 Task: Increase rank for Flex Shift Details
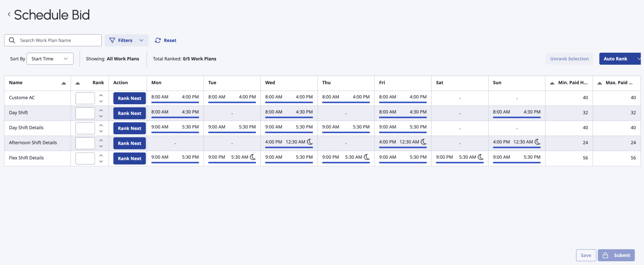101,155
